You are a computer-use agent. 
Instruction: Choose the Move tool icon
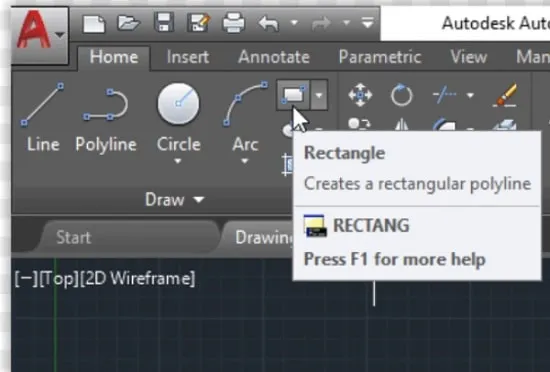(x=360, y=95)
